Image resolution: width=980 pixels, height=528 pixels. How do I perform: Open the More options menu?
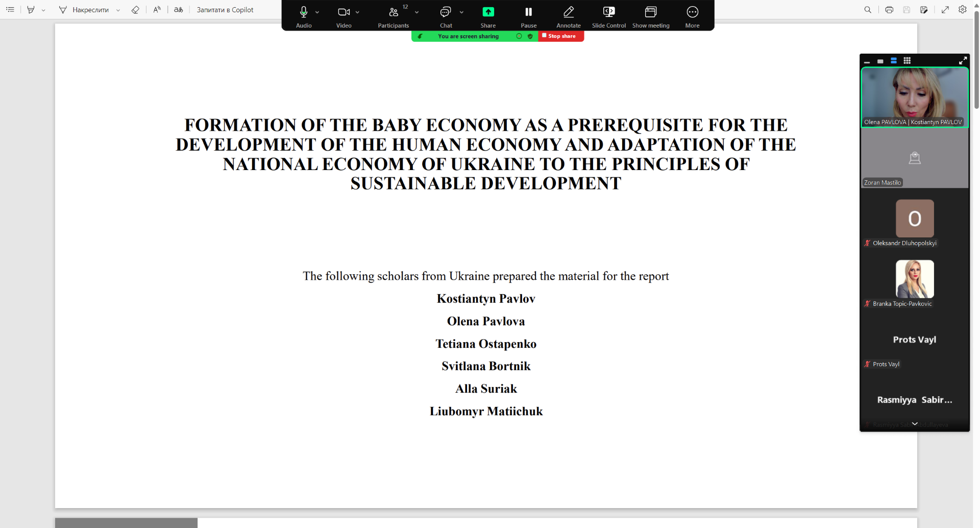(x=692, y=12)
